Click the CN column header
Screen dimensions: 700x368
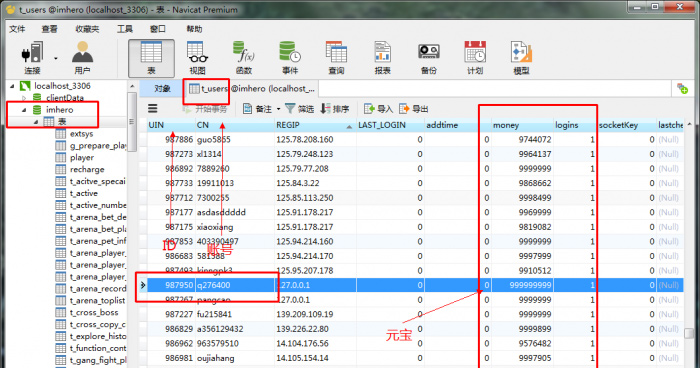tap(235, 125)
